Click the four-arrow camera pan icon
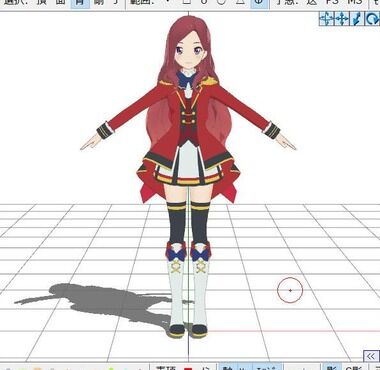 (x=342, y=19)
